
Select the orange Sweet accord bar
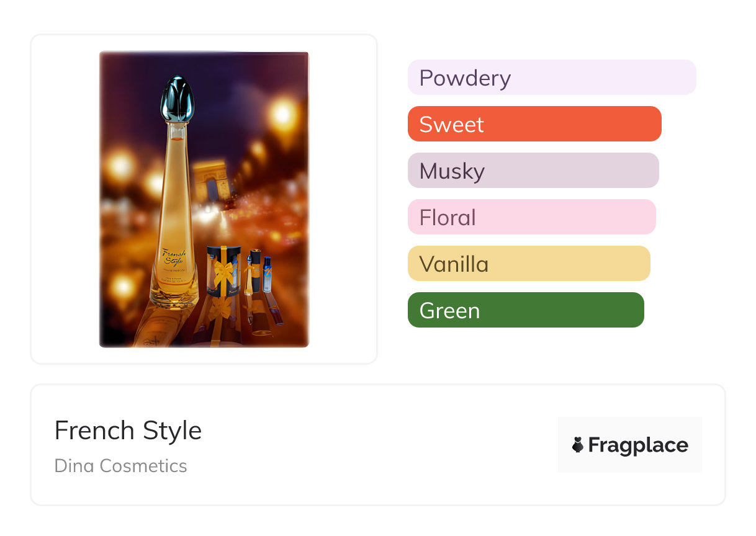(x=534, y=124)
